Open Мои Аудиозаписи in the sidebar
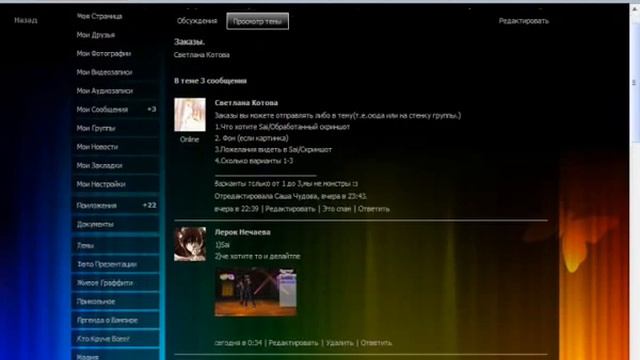Screen dimensions: 640x360 click(104, 91)
